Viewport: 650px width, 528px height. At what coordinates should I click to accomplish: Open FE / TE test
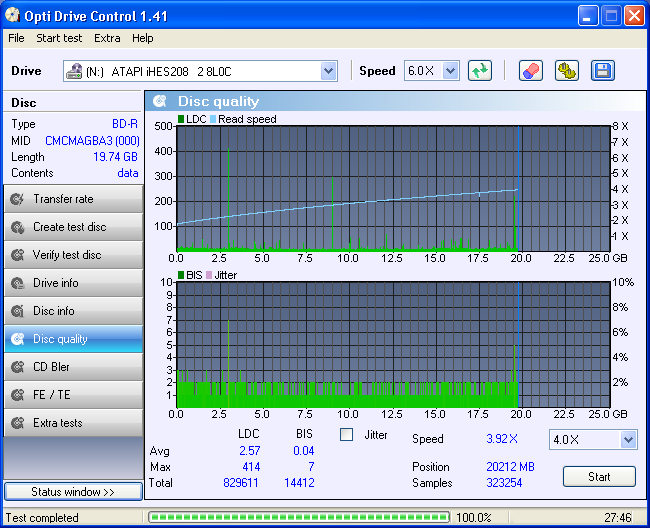[x=73, y=395]
